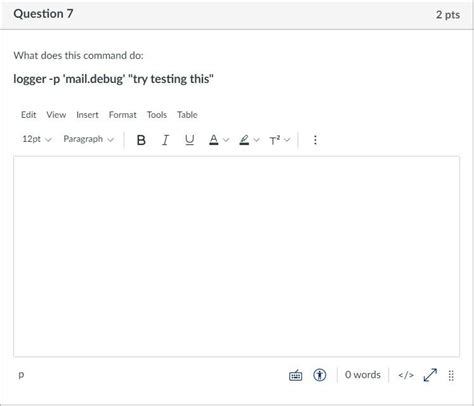Switch to HTML editor view

406,375
